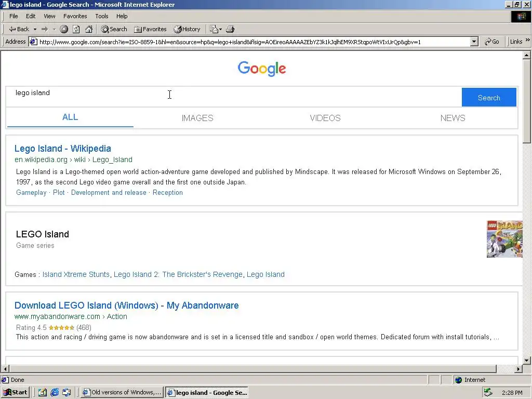Open the View menu
This screenshot has height=399, width=532.
(x=49, y=16)
